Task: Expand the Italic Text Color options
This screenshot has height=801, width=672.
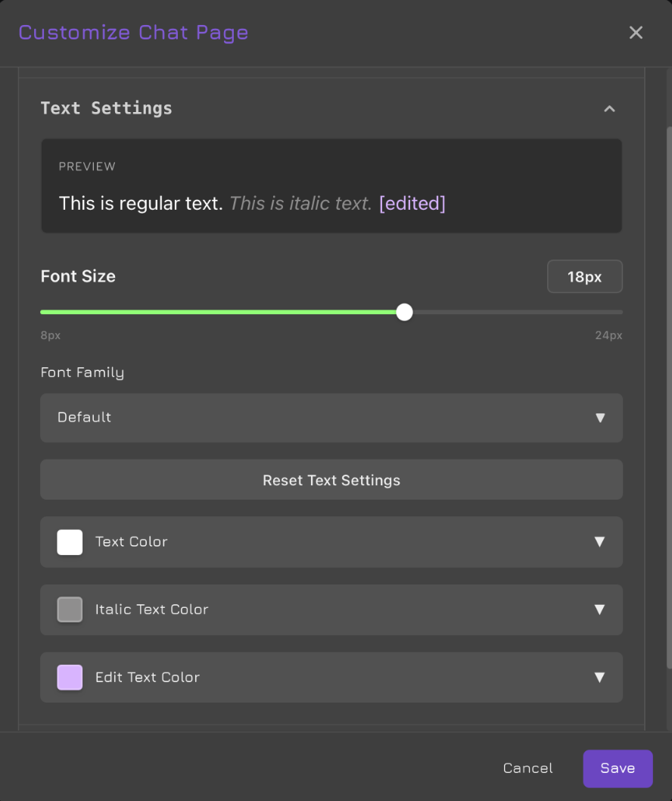Action: [x=600, y=609]
